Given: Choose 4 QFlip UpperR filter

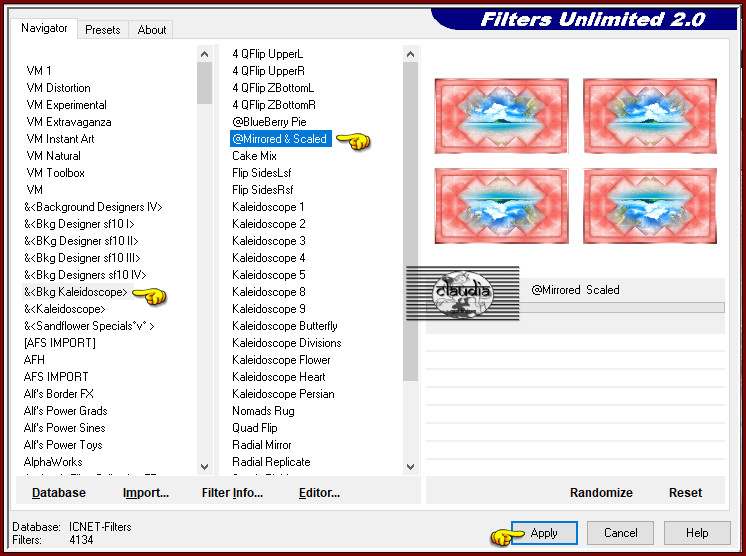Looking at the screenshot, I should pyautogui.click(x=268, y=71).
